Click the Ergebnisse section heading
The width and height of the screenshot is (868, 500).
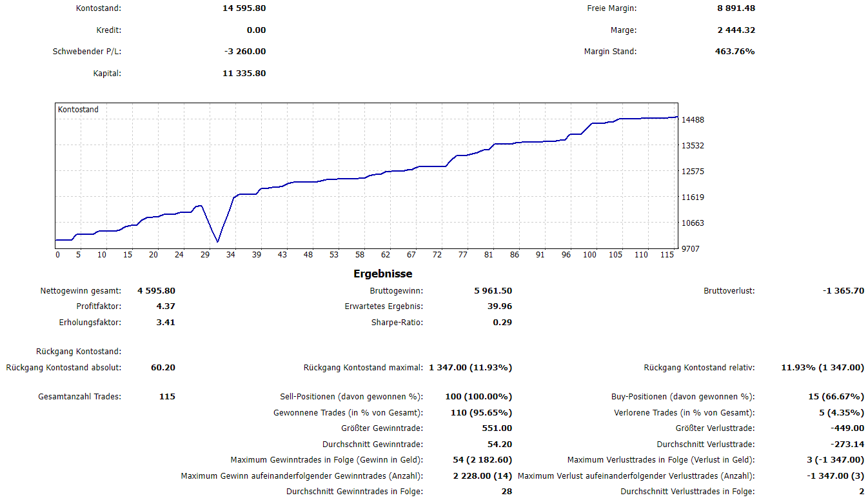click(x=382, y=274)
